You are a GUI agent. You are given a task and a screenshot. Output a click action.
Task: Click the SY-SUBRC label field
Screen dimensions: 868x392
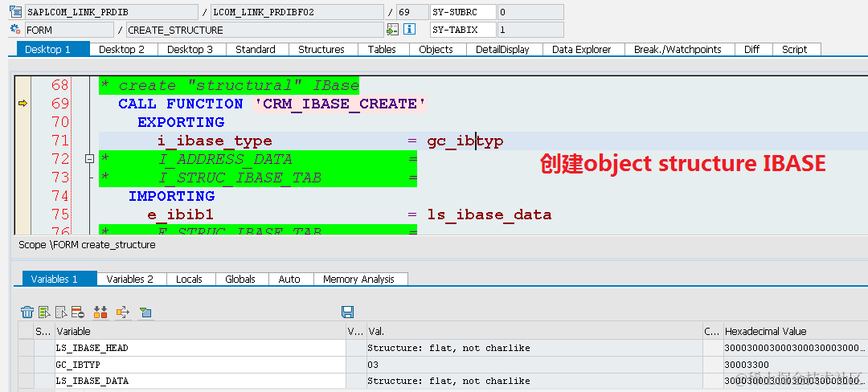pyautogui.click(x=463, y=11)
